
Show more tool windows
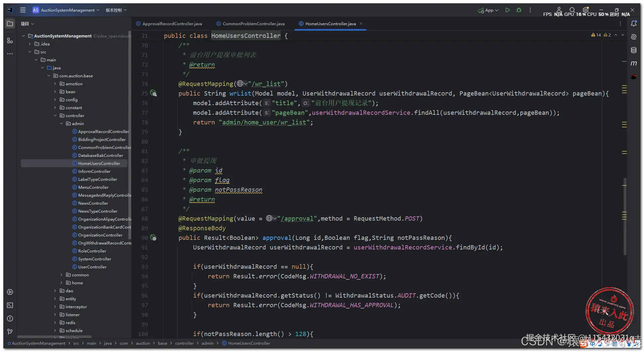coord(10,53)
